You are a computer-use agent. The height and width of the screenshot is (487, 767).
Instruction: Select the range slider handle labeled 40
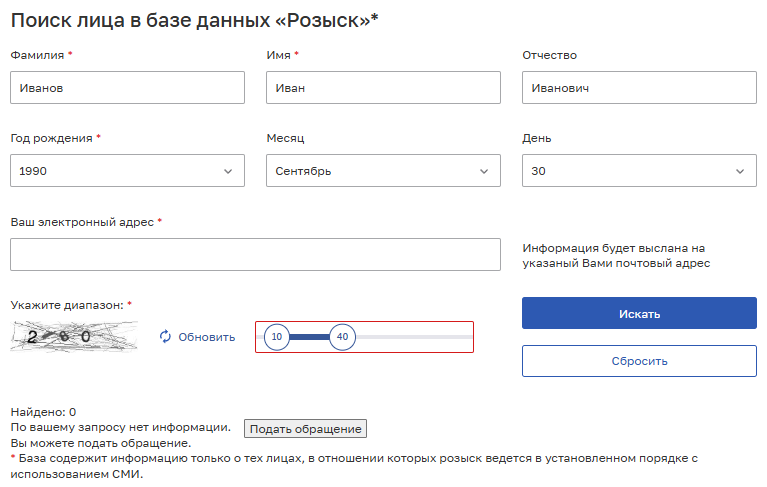[342, 337]
